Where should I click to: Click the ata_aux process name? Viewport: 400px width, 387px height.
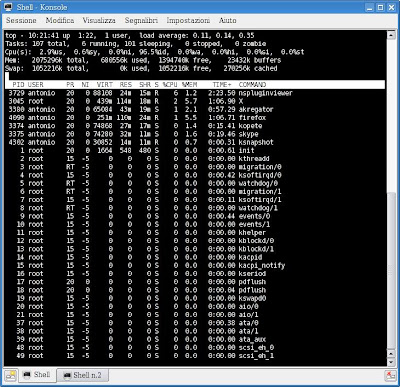click(252, 339)
